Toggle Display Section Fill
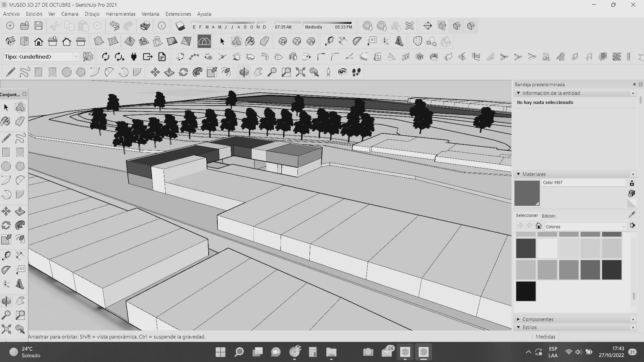This screenshot has height=362, width=644. click(x=471, y=26)
